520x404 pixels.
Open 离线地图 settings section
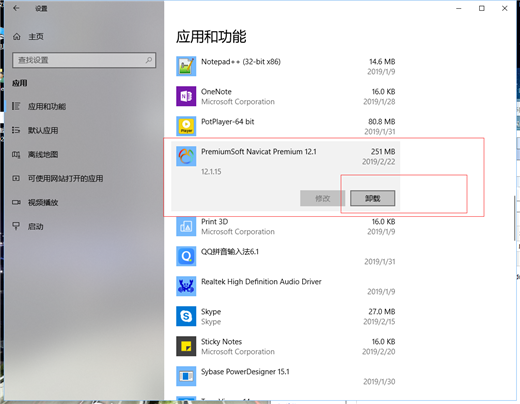(43, 154)
